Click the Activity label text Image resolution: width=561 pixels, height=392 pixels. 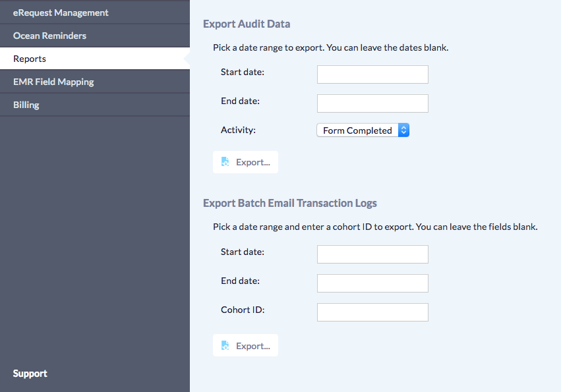(238, 130)
